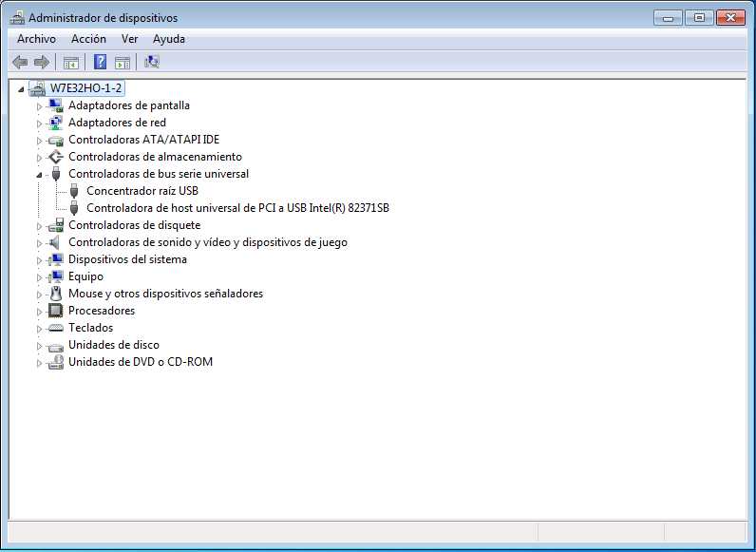The height and width of the screenshot is (552, 756).
Task: Select Concentrador raíz USB device
Action: [142, 191]
